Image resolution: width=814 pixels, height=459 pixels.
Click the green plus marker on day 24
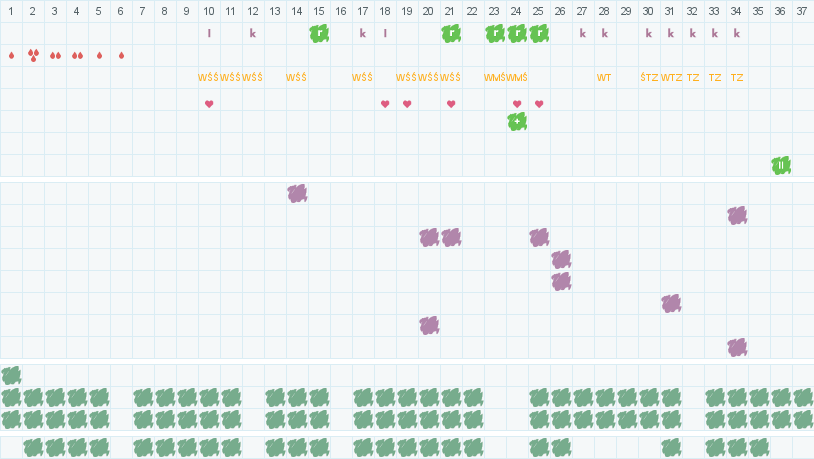(517, 121)
